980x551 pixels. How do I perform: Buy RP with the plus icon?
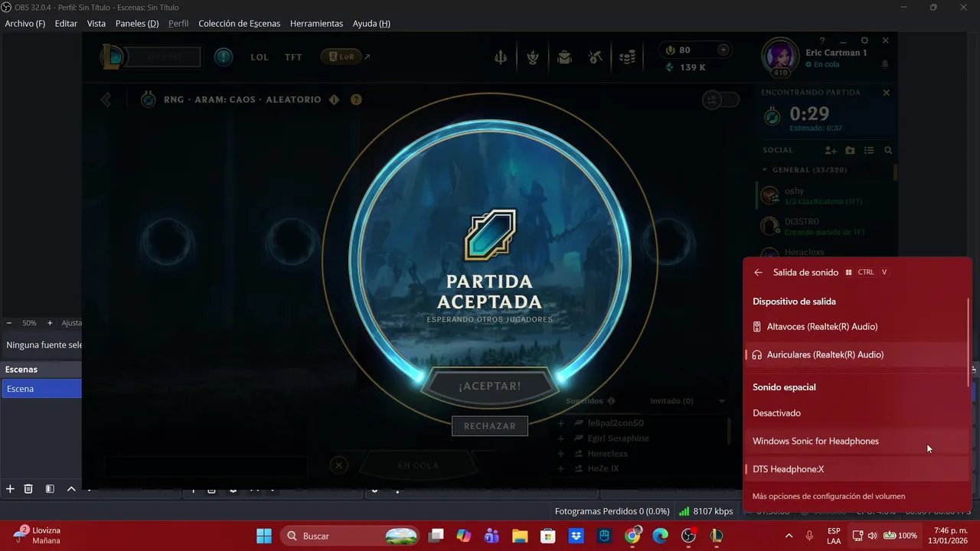coord(723,50)
